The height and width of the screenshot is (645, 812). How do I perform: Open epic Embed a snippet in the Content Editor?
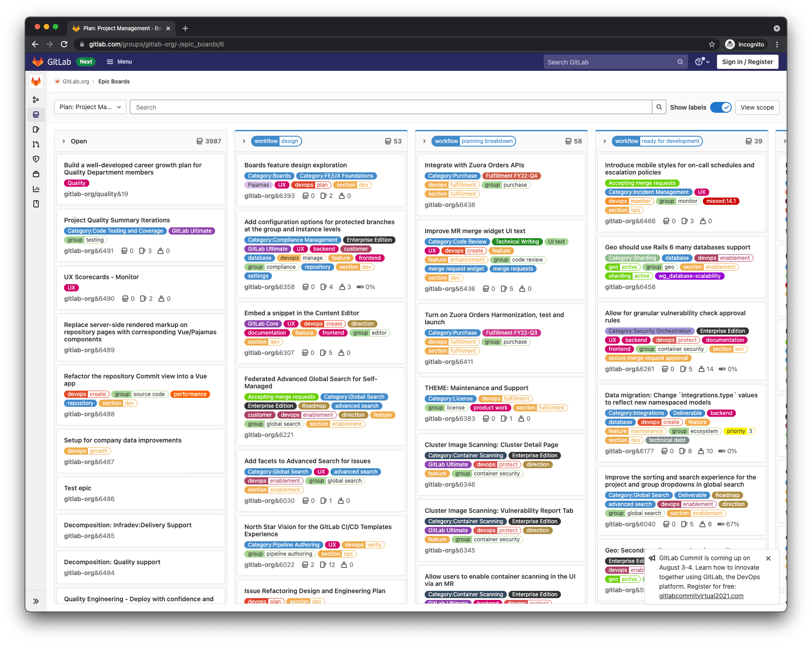(x=302, y=313)
